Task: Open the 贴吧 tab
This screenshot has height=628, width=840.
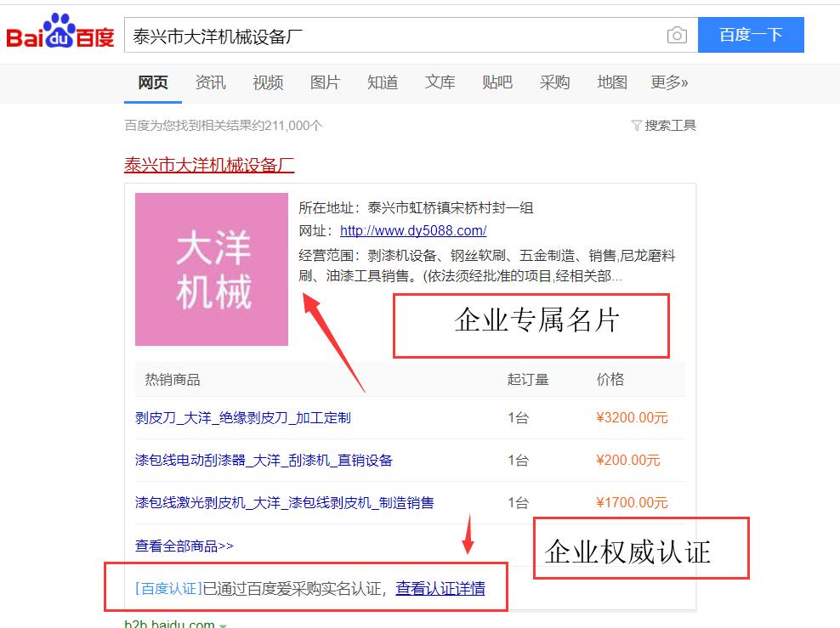Action: (497, 82)
